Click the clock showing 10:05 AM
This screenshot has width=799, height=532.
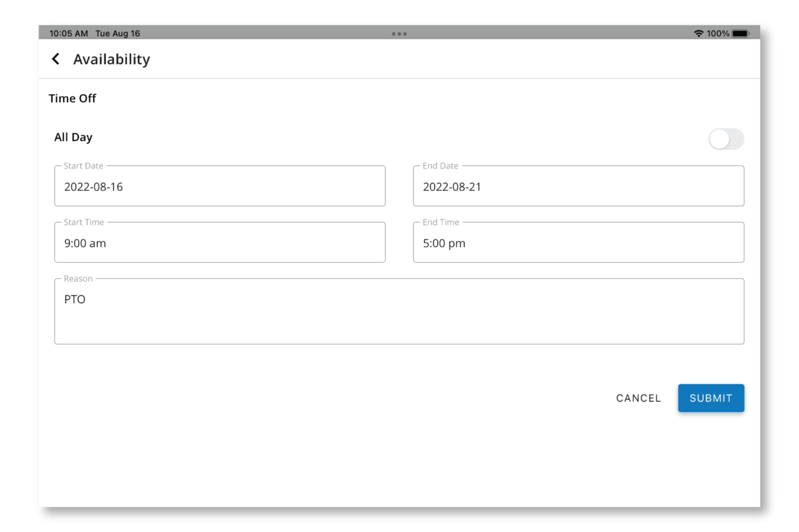coord(68,34)
